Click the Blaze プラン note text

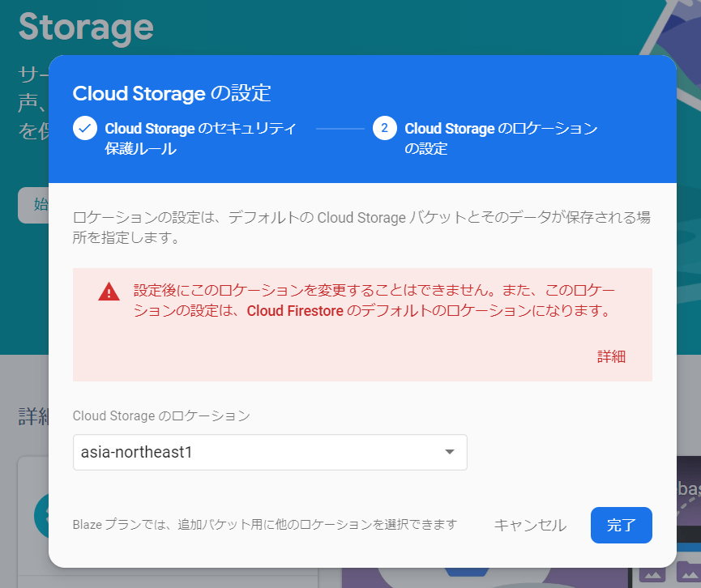(265, 524)
